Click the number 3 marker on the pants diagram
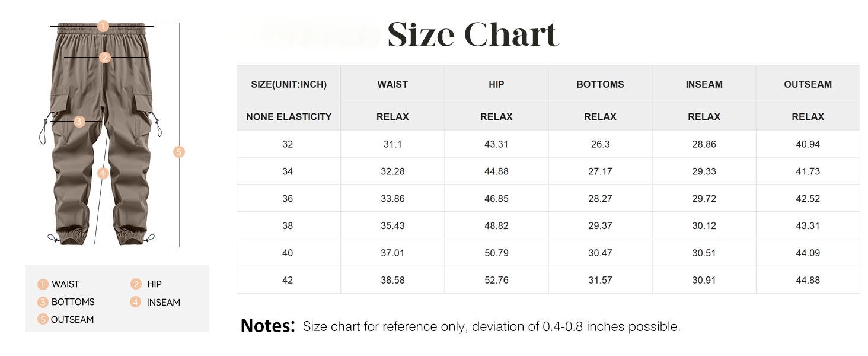This screenshot has height=356, width=868. pos(79,122)
